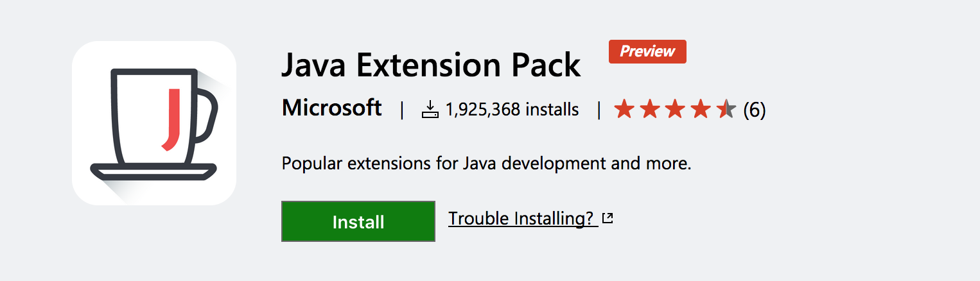
Task: Click the download installs icon
Action: (430, 110)
